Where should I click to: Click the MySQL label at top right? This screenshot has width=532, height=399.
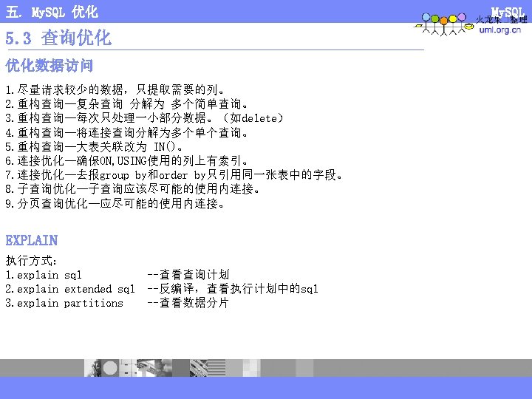point(508,13)
